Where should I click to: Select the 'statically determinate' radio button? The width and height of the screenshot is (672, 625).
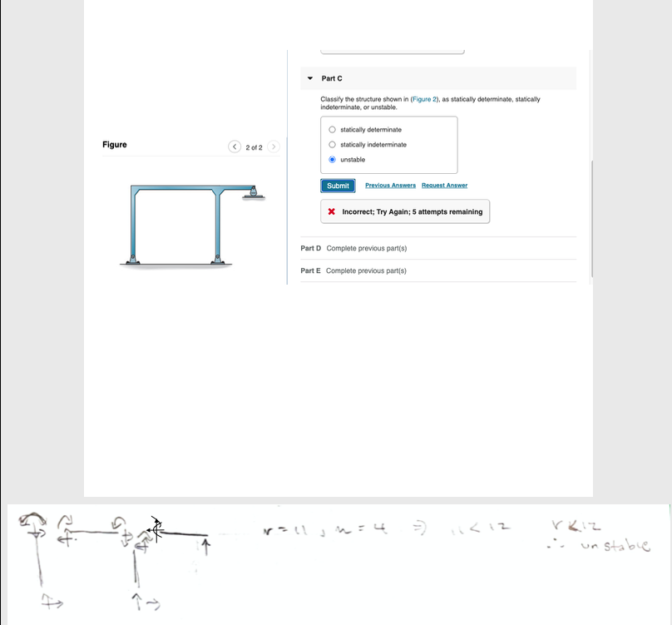(x=332, y=130)
